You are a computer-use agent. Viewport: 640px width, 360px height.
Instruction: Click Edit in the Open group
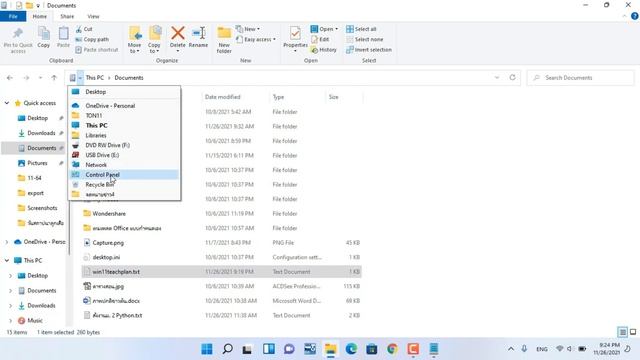pyautogui.click(x=320, y=39)
